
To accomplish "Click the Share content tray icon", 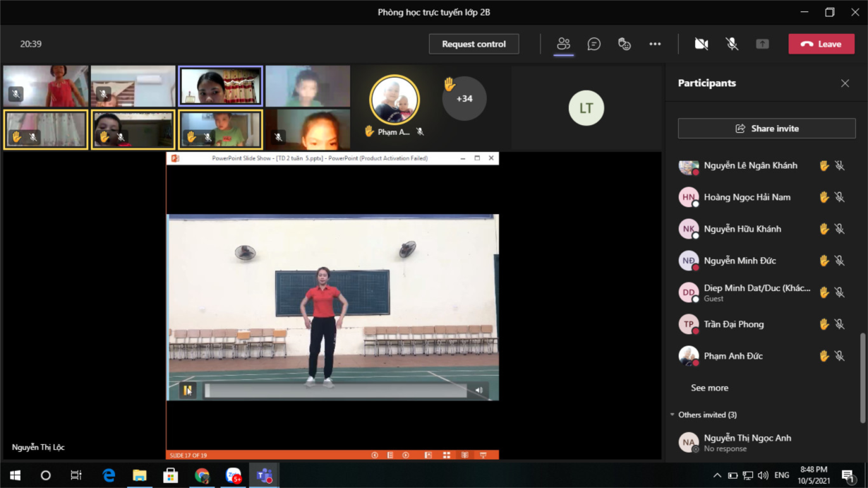I will (762, 44).
